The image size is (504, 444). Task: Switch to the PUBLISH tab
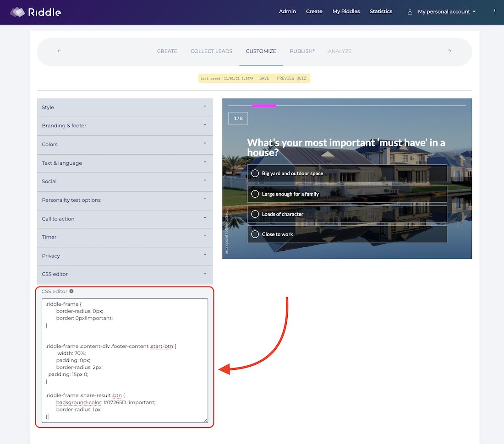(302, 51)
